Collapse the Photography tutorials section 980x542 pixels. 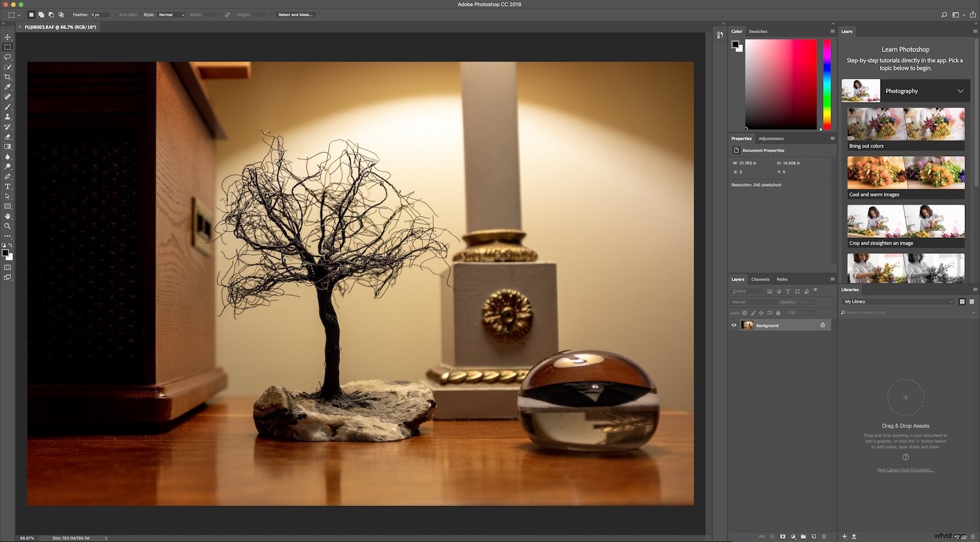click(x=960, y=91)
